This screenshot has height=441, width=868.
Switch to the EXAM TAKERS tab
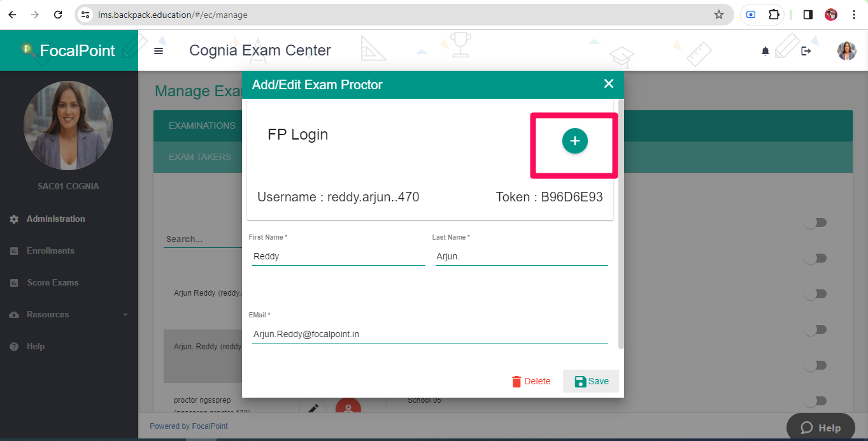[x=200, y=157]
